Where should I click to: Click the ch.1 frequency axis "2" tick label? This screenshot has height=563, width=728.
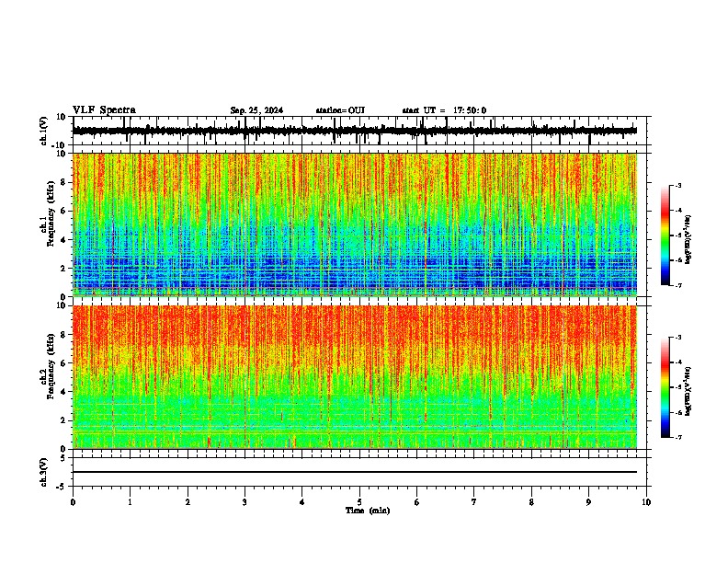[x=64, y=269]
